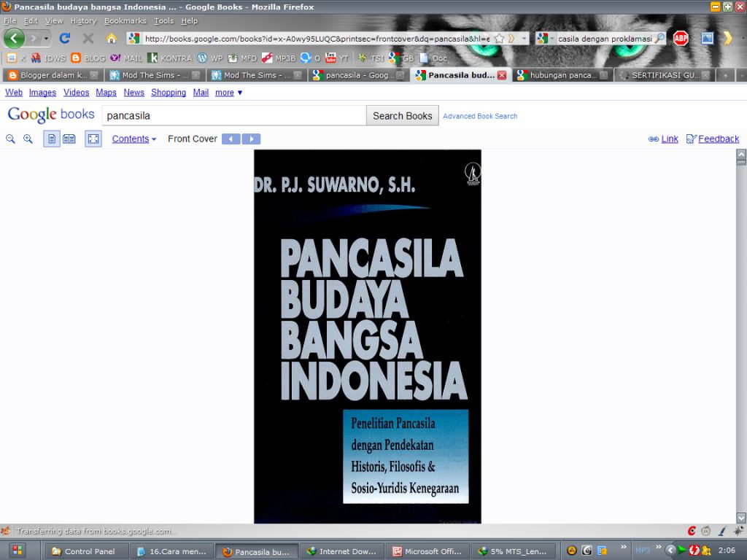Zoom in on the book cover

point(28,139)
